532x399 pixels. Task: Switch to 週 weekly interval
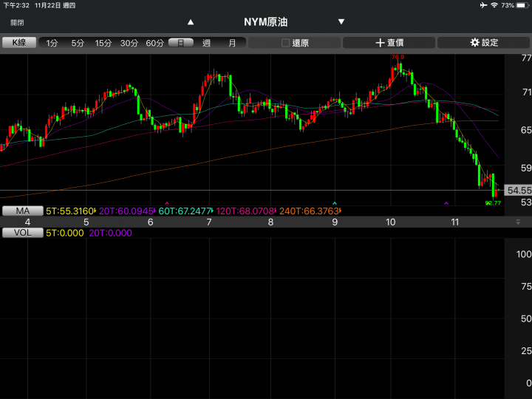click(206, 43)
